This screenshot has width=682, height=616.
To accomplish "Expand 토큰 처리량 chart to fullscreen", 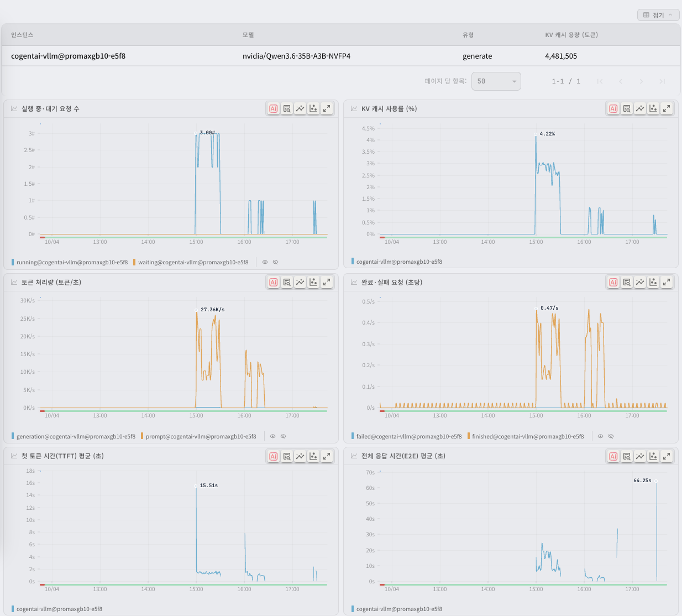I will click(x=327, y=282).
